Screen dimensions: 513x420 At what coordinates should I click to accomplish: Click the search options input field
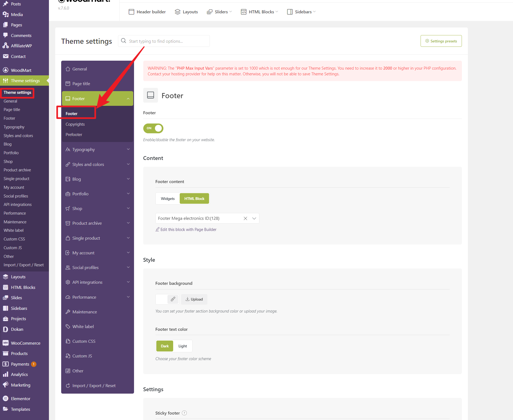(164, 41)
